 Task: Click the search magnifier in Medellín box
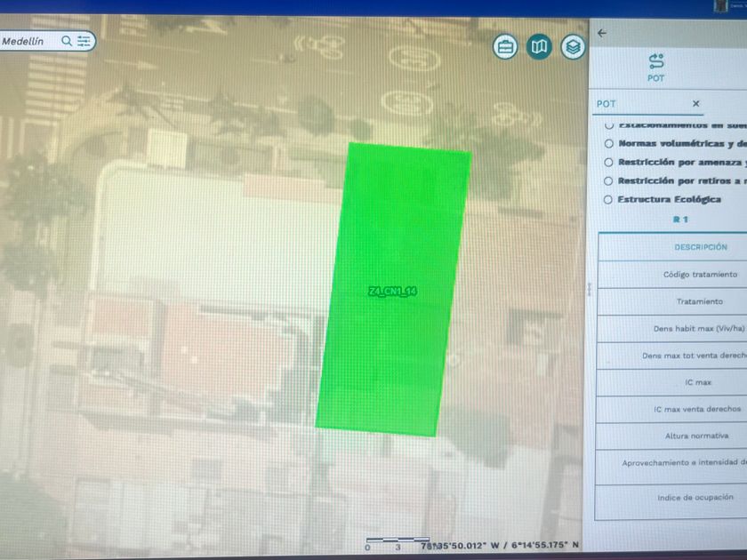pyautogui.click(x=67, y=42)
